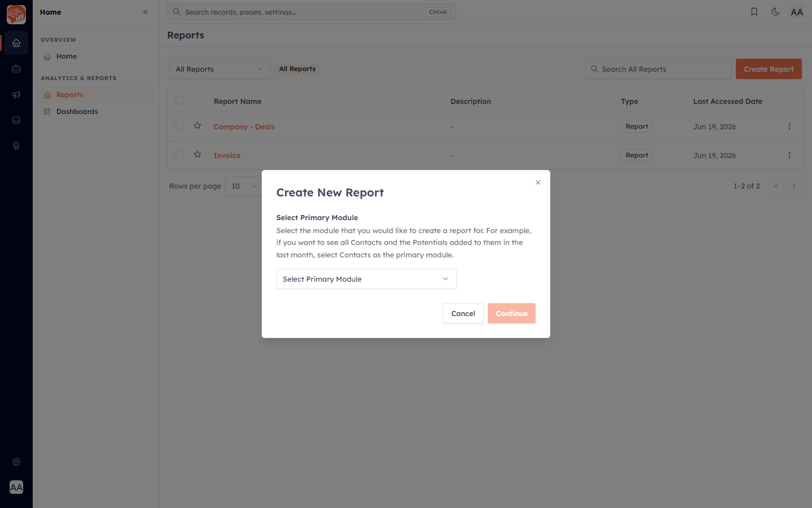Open the Home icon in left rail
The width and height of the screenshot is (812, 508).
tap(16, 43)
